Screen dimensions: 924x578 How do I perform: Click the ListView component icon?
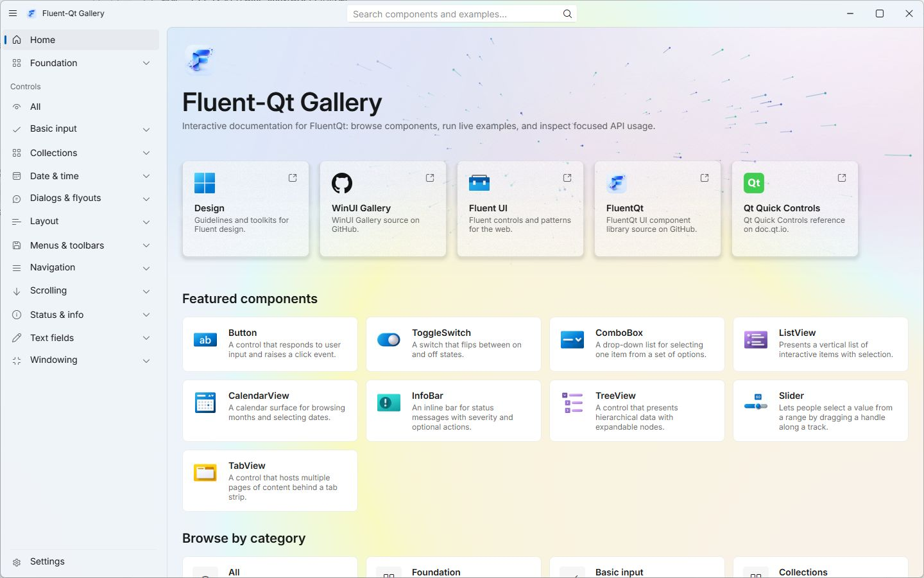(x=756, y=340)
